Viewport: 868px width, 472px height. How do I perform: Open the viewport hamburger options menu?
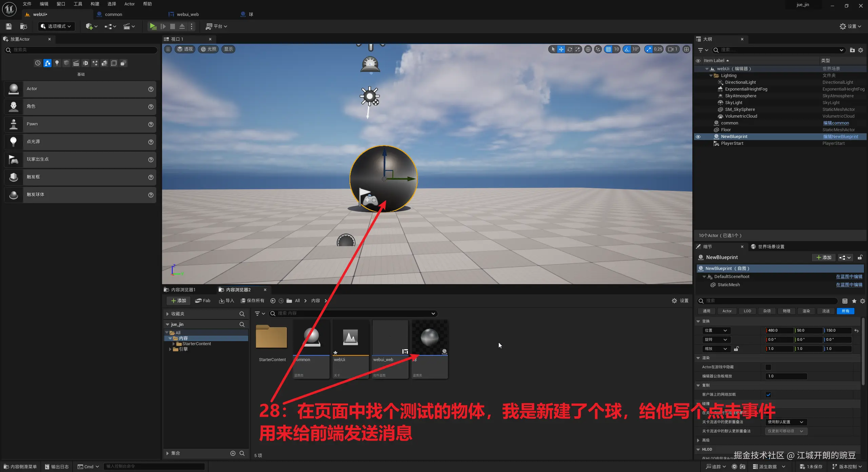(168, 49)
